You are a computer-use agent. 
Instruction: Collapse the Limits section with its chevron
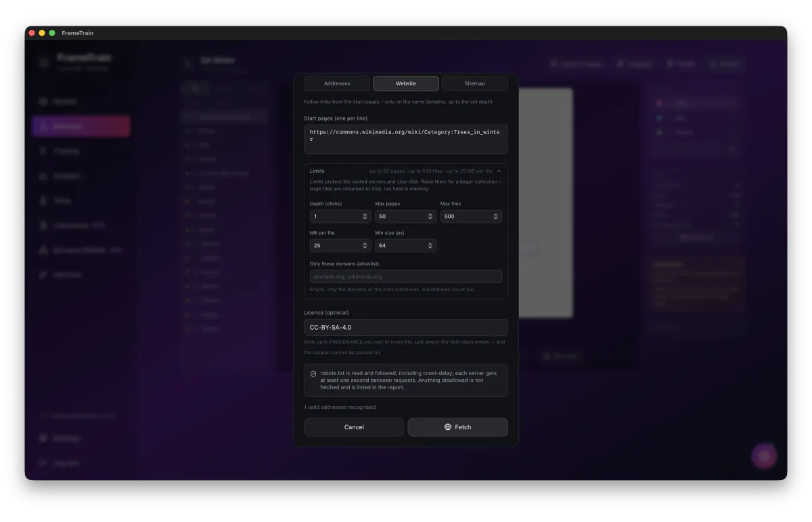499,171
